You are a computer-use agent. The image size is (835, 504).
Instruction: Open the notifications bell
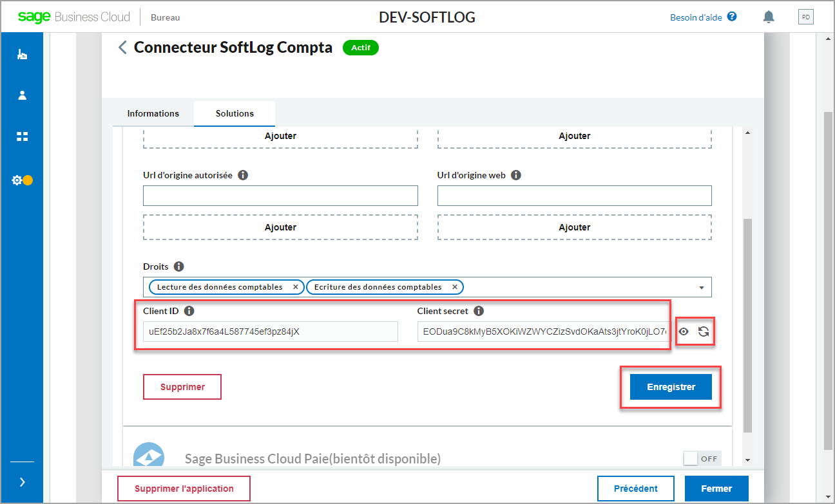tap(769, 17)
